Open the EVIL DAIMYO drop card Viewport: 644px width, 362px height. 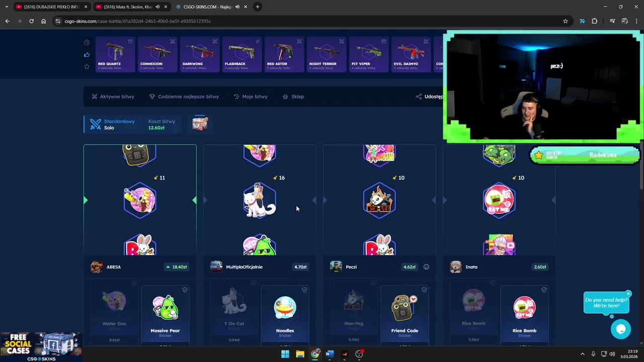pyautogui.click(x=411, y=54)
